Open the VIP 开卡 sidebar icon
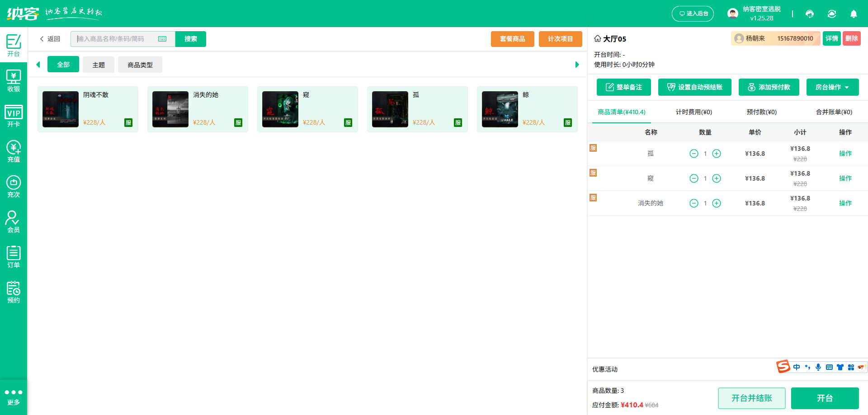 click(14, 117)
